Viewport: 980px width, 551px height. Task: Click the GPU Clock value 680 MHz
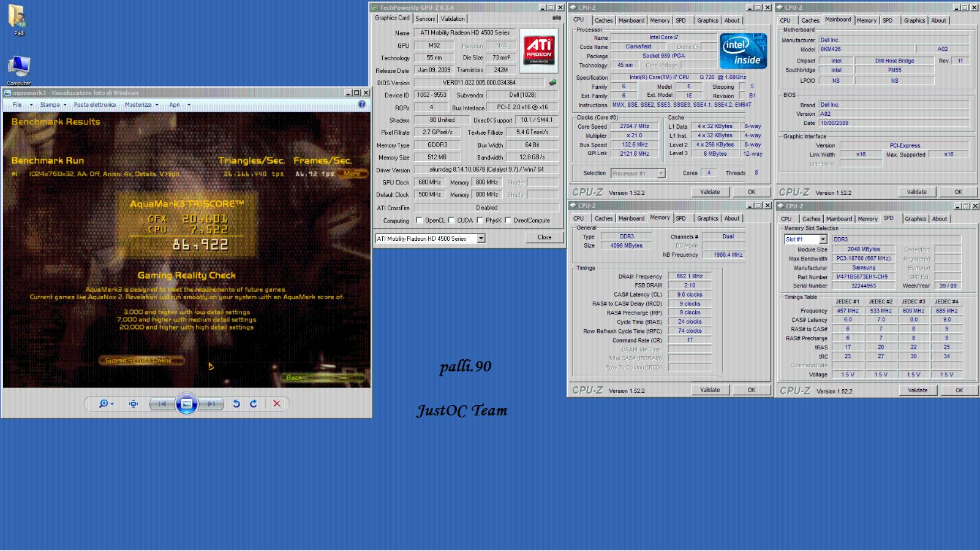pos(429,182)
